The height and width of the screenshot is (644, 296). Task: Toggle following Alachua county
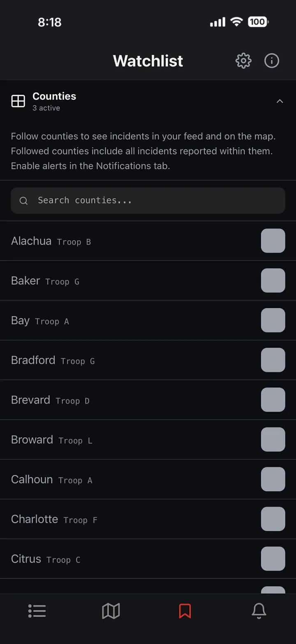[273, 240]
